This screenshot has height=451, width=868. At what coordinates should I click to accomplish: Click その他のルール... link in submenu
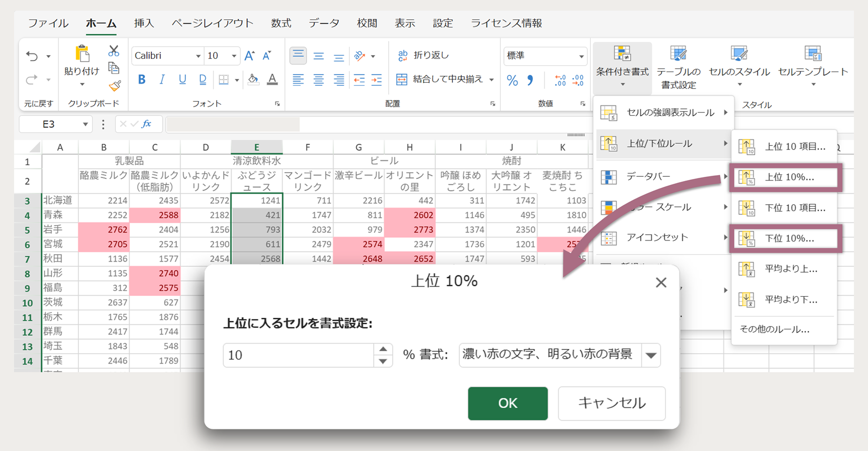coord(774,329)
